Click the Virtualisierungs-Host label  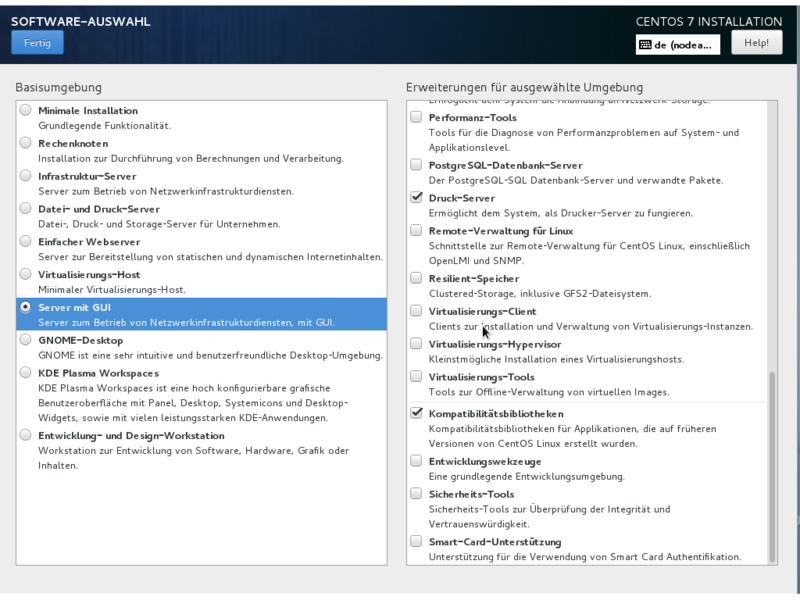pyautogui.click(x=89, y=275)
